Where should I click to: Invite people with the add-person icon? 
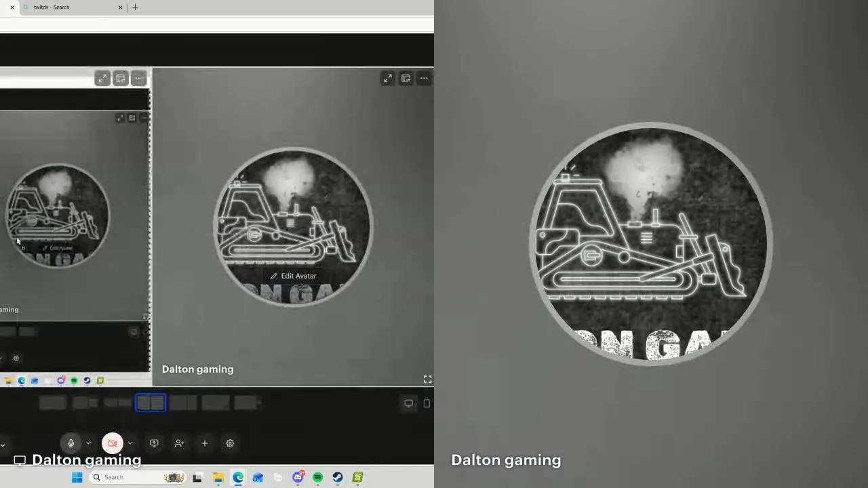coord(179,443)
